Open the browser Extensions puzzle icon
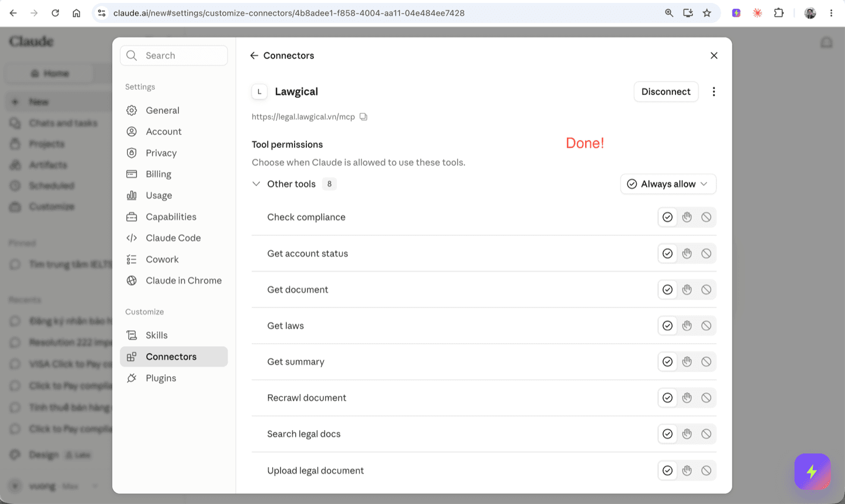The width and height of the screenshot is (845, 504). coord(779,13)
